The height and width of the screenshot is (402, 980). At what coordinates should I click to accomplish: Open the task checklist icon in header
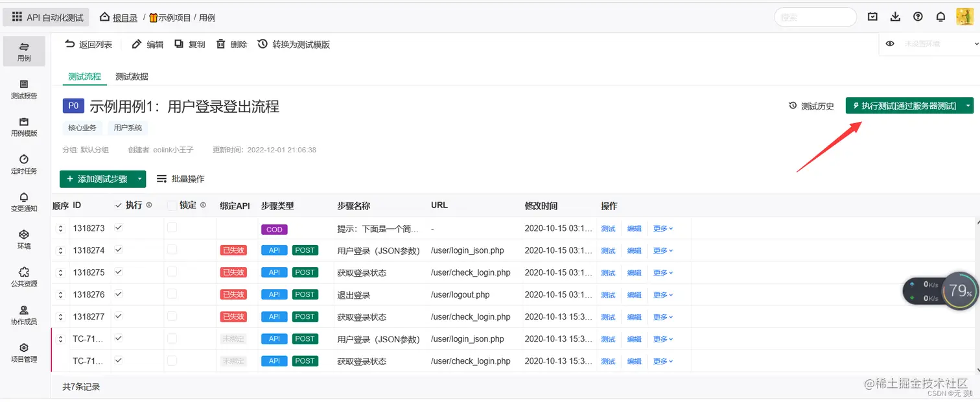tap(873, 17)
